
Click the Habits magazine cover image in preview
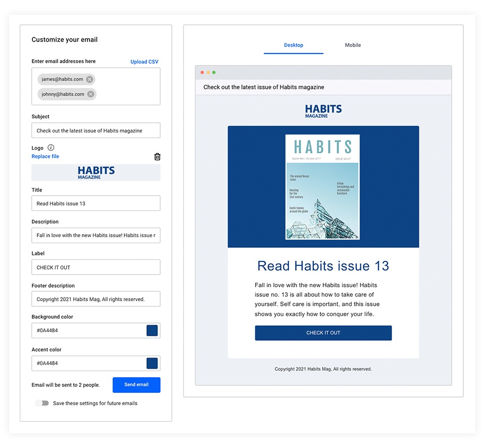point(322,187)
